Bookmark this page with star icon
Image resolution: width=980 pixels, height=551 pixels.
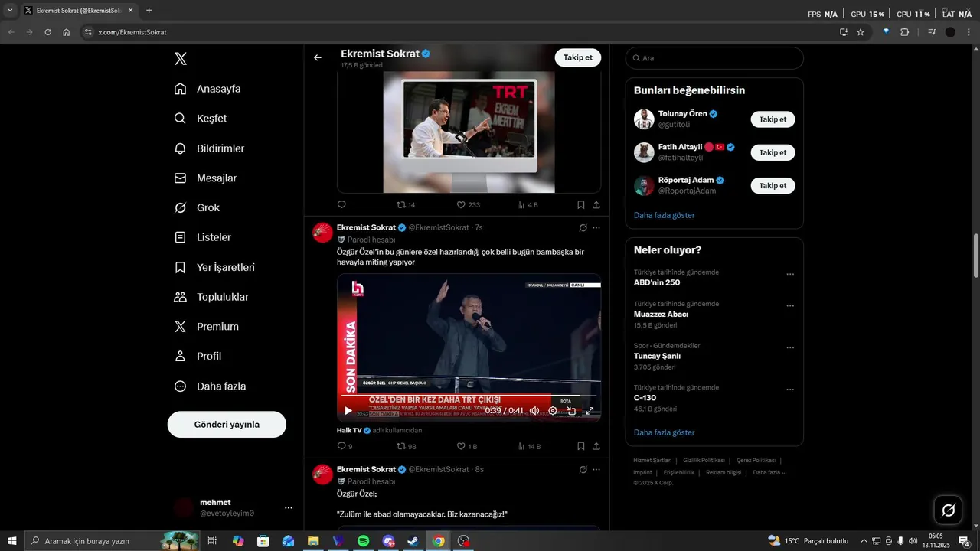tap(861, 32)
